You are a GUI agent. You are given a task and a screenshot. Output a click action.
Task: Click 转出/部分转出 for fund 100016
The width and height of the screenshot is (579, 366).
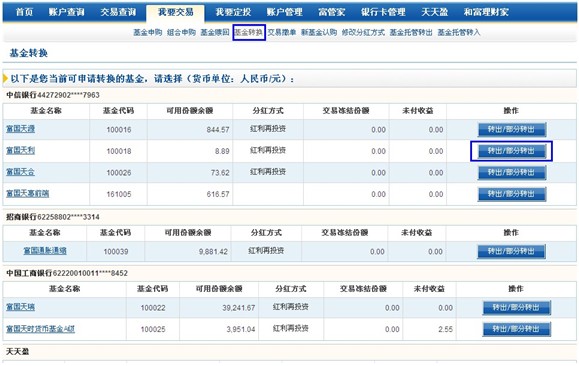tap(511, 129)
